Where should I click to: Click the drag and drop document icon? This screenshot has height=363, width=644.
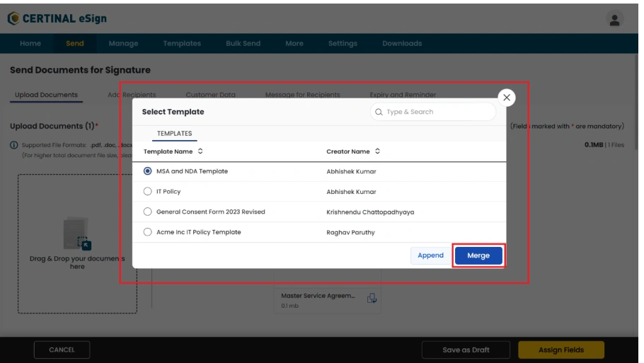pos(77,234)
